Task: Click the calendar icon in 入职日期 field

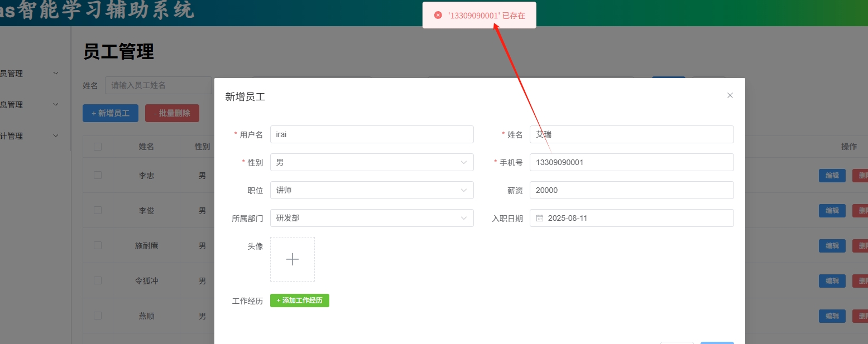Action: coord(540,218)
